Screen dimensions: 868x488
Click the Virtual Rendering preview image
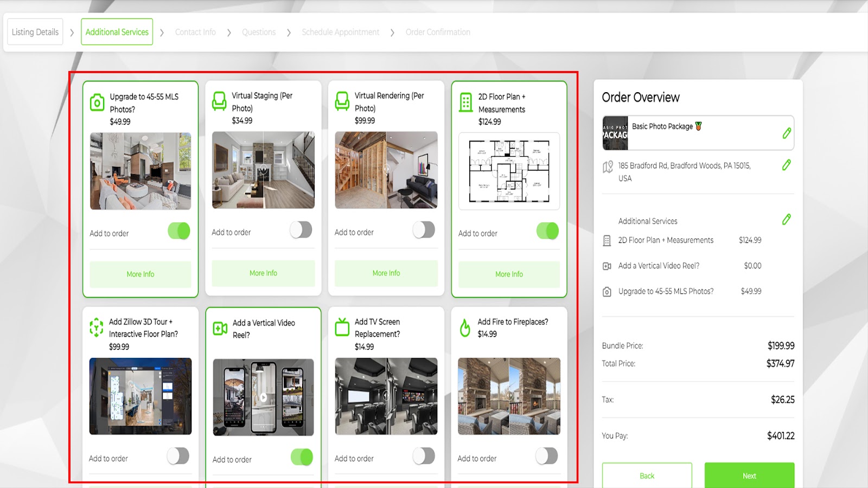(x=386, y=170)
